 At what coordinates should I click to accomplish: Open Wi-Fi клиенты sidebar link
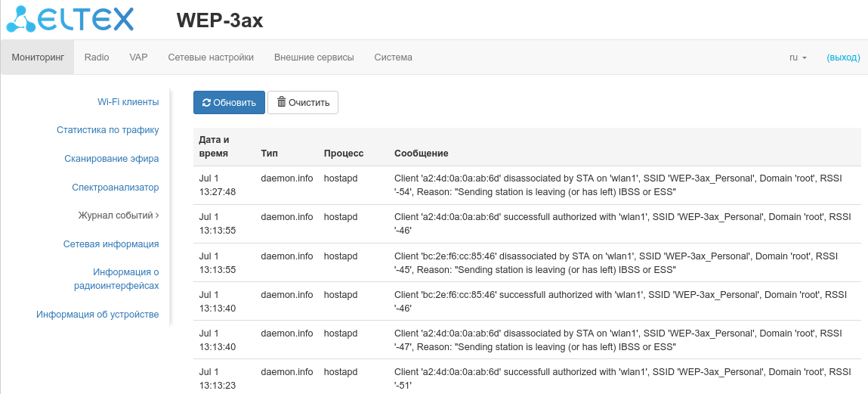point(128,102)
